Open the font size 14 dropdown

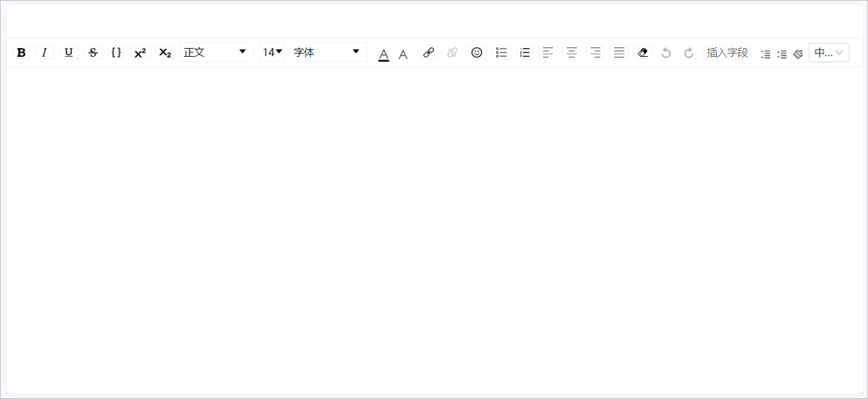click(x=272, y=53)
